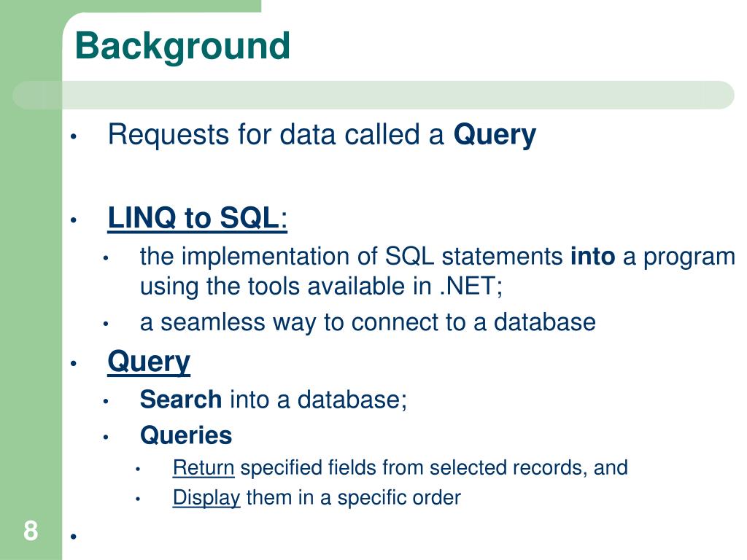The image size is (747, 560).
Task: Click the underlined Display word
Action: 206,498
